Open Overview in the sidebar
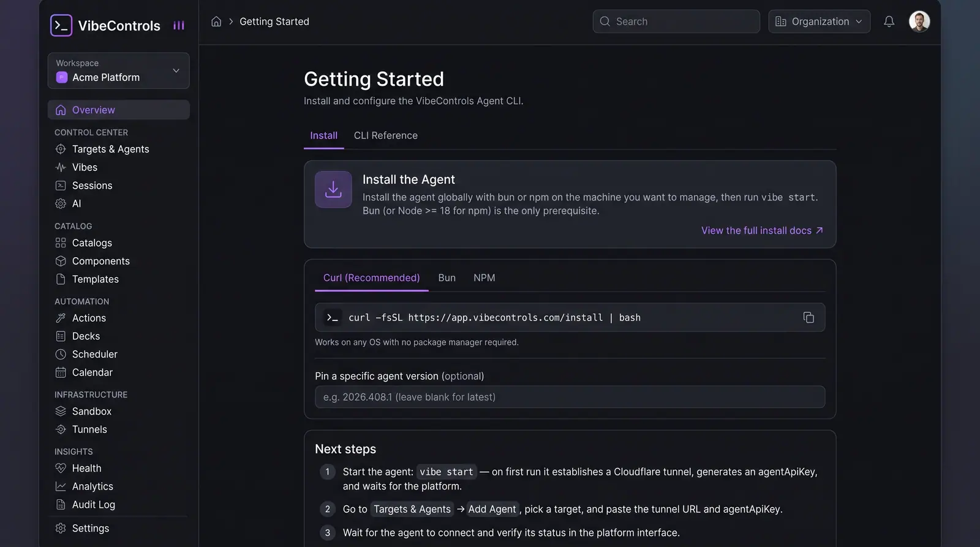The height and width of the screenshot is (547, 980). (119, 110)
